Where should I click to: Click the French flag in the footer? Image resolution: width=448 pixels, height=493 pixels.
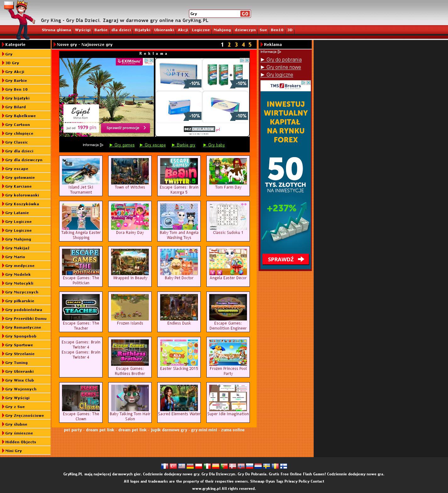tap(165, 466)
